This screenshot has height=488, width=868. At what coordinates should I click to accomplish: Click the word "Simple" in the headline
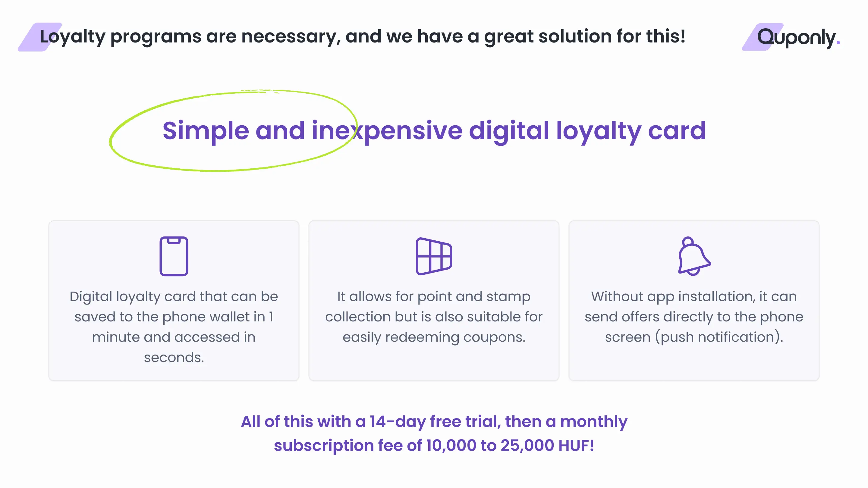206,131
